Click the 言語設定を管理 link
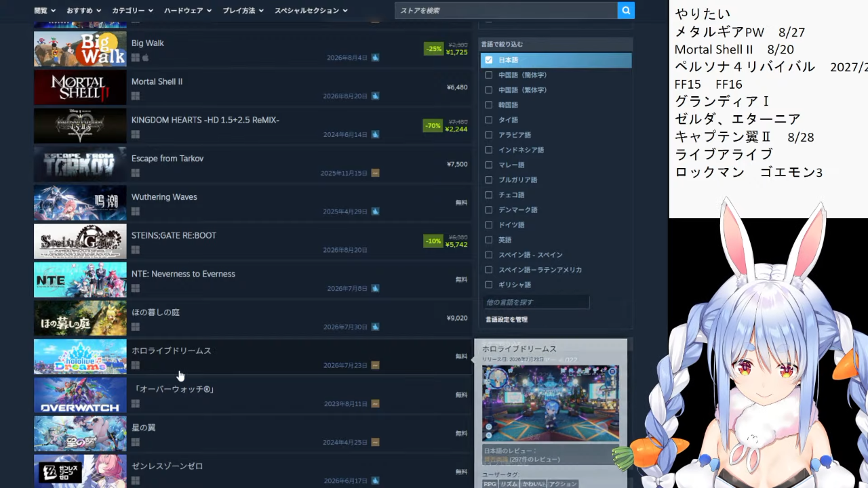This screenshot has width=868, height=488. click(x=507, y=319)
